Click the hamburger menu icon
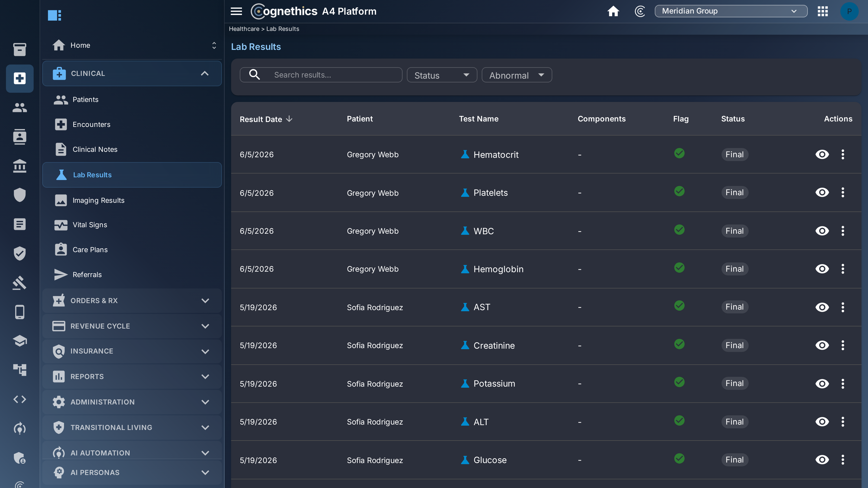Screen dimensions: 868x488 (x=236, y=11)
